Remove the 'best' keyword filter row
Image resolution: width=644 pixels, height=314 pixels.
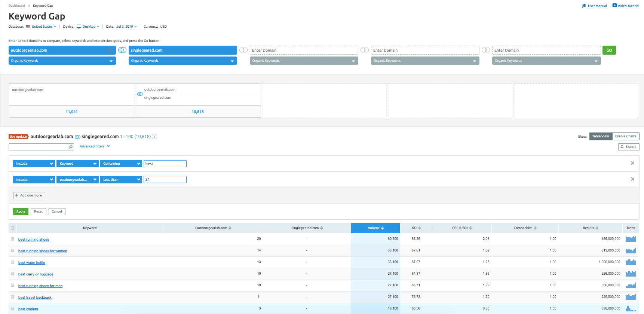(x=632, y=163)
